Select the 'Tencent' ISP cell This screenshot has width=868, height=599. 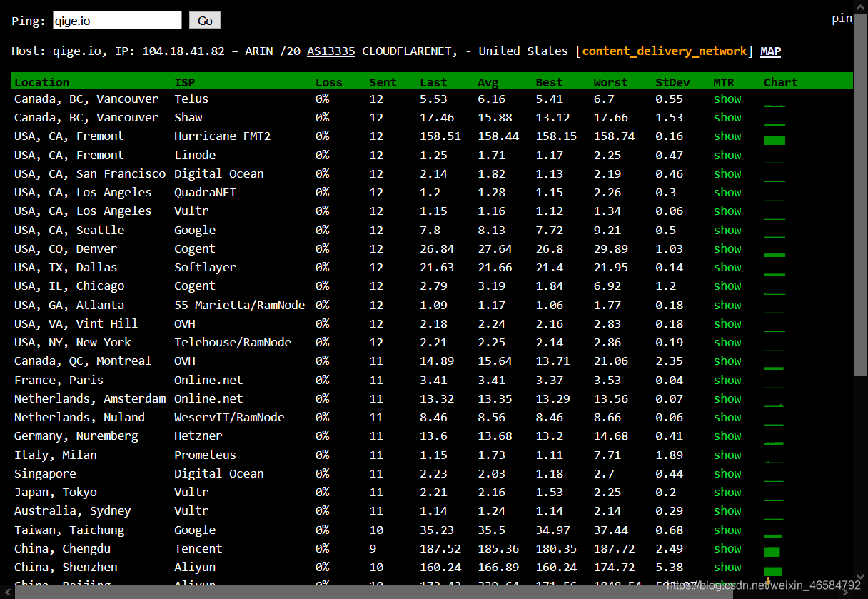pos(198,548)
